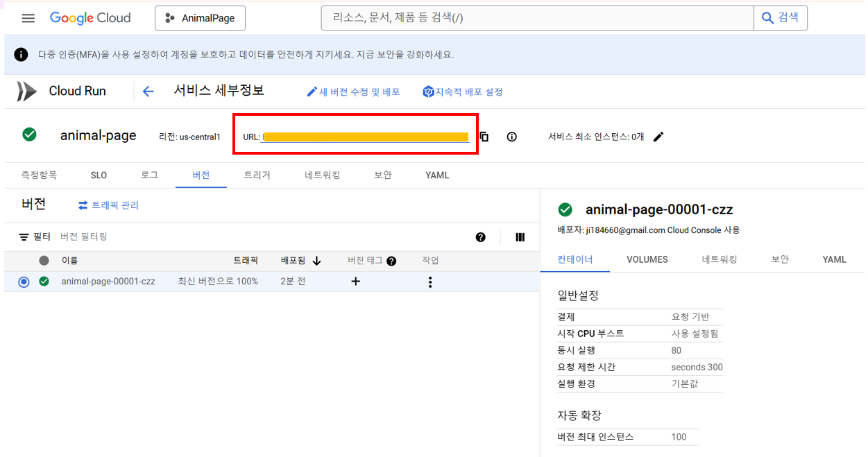The width and height of the screenshot is (868, 457).
Task: Open YAML tab in revision panel
Action: (835, 259)
